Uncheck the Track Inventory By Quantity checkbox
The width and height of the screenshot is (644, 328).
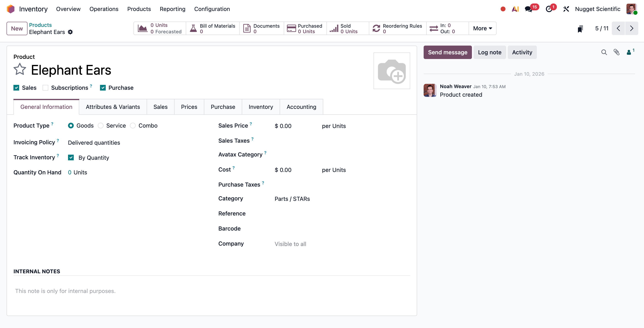(x=71, y=157)
